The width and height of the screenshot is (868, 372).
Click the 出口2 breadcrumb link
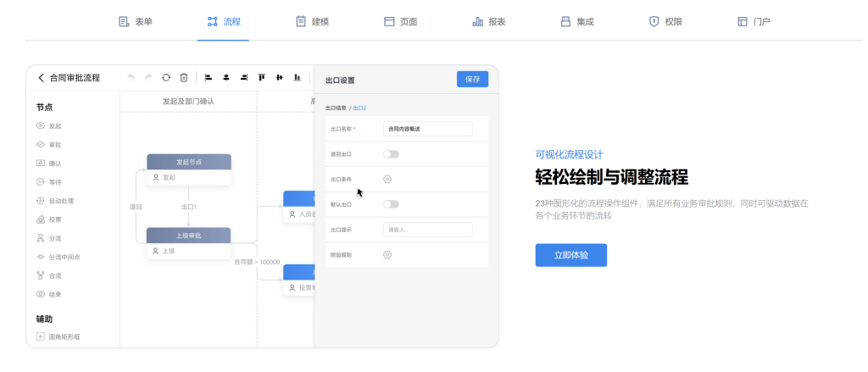pyautogui.click(x=359, y=108)
